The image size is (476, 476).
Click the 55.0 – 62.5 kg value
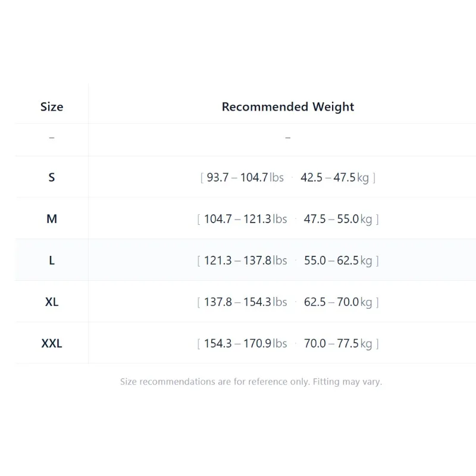338,261
